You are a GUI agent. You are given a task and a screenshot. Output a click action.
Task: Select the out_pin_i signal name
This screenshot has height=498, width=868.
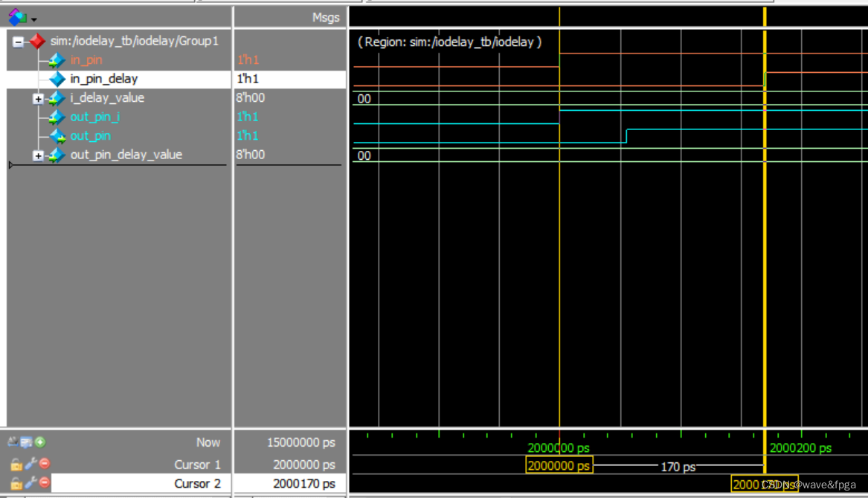pyautogui.click(x=94, y=117)
